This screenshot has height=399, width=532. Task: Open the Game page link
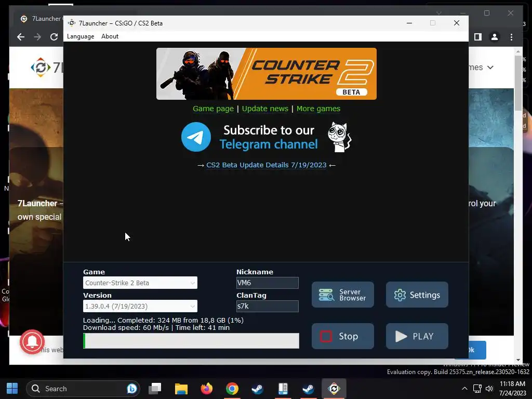point(213,109)
